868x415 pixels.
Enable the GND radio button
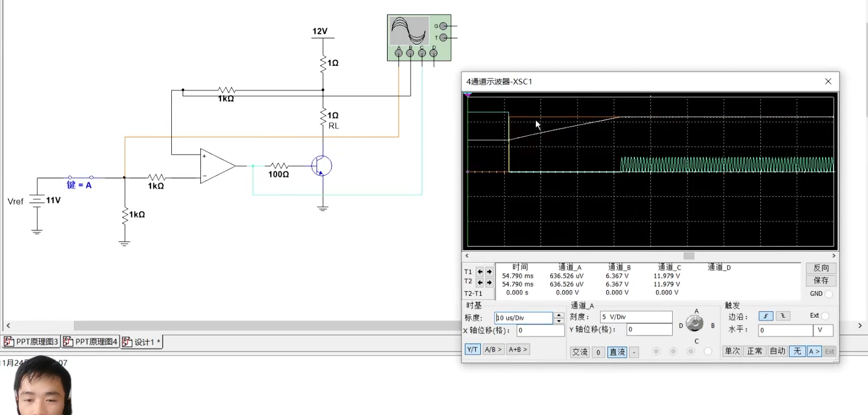point(829,294)
